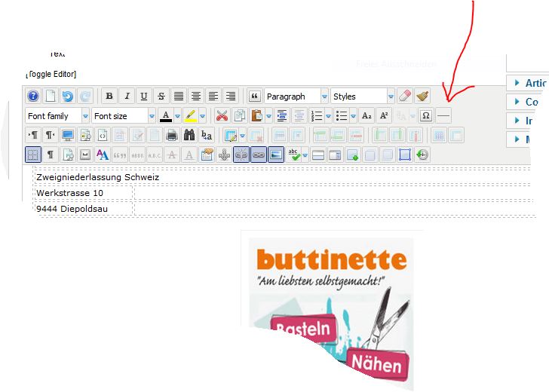
Task: Apply full justify alignment
Action: tap(179, 96)
